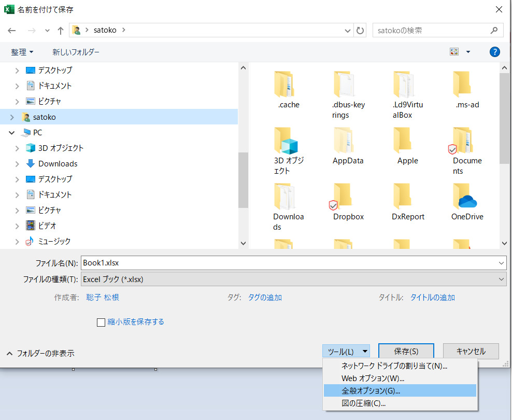Click the Refresh icon in address bar
The height and width of the screenshot is (420, 512).
point(361,31)
